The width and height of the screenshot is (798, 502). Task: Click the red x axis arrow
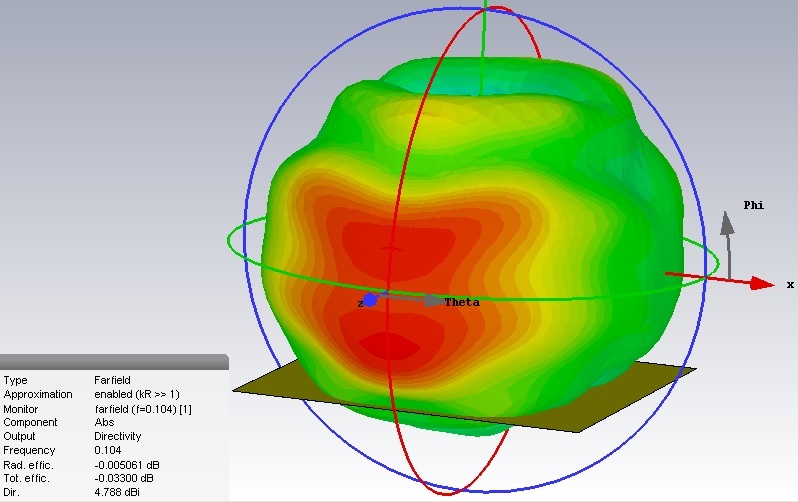click(x=720, y=280)
